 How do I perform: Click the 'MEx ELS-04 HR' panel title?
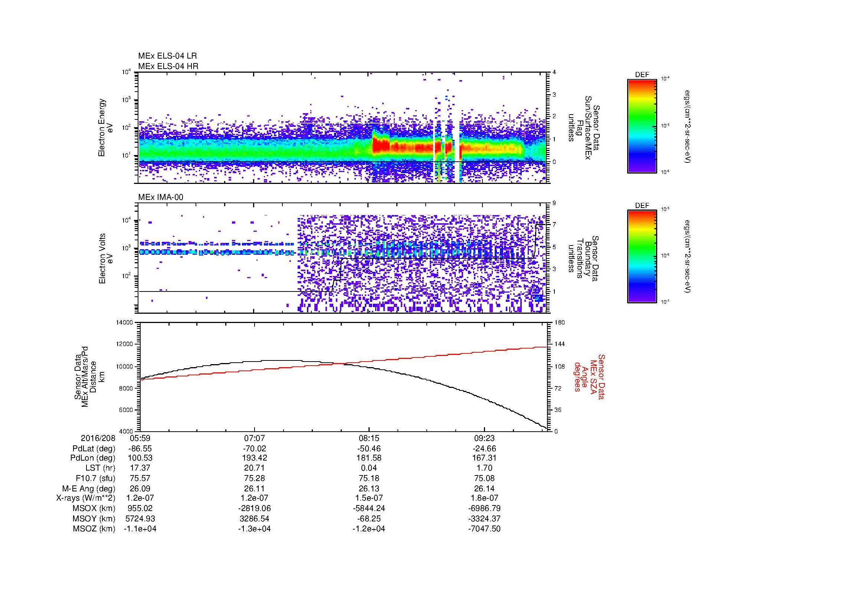(168, 66)
